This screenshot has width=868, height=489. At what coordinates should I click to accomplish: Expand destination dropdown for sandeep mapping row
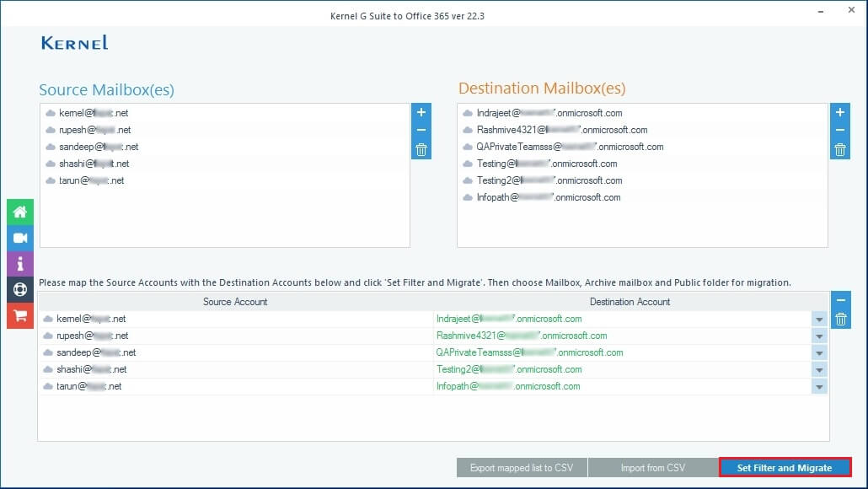click(x=819, y=352)
